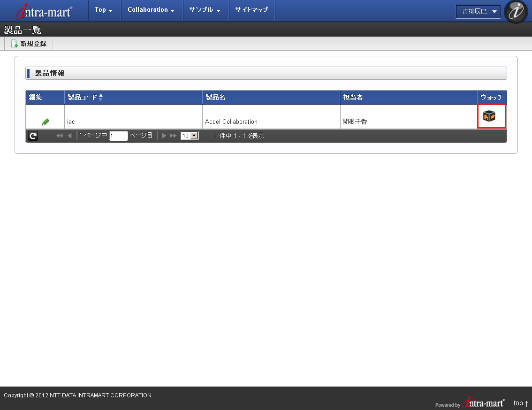Open the サイトマップ menu item
The width and height of the screenshot is (532, 410).
coord(251,10)
